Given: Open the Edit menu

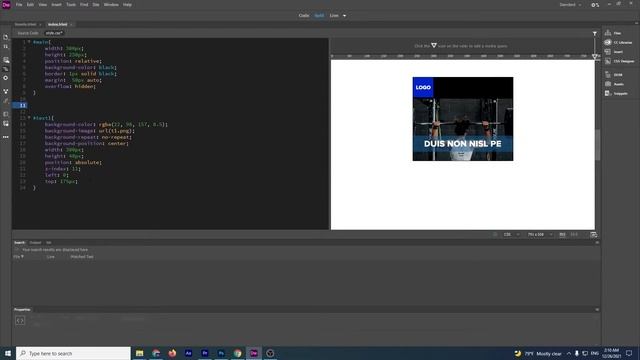Looking at the screenshot, I should click(30, 4).
